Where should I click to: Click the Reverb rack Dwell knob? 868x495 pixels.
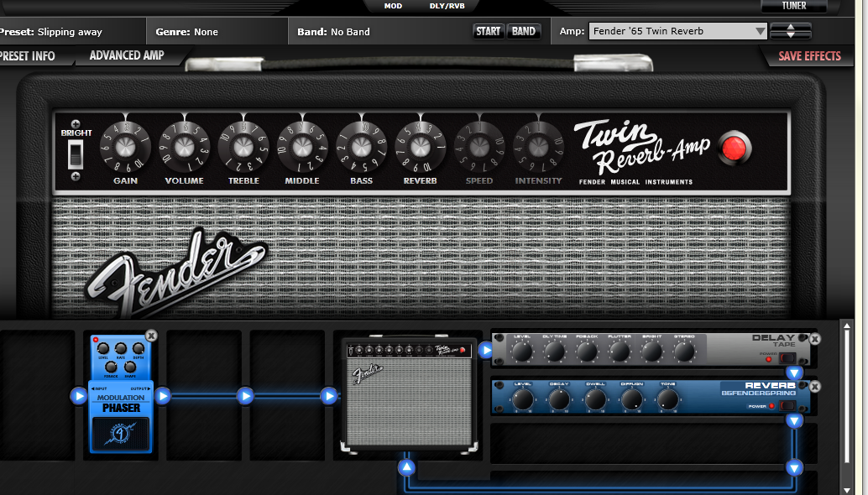point(596,399)
